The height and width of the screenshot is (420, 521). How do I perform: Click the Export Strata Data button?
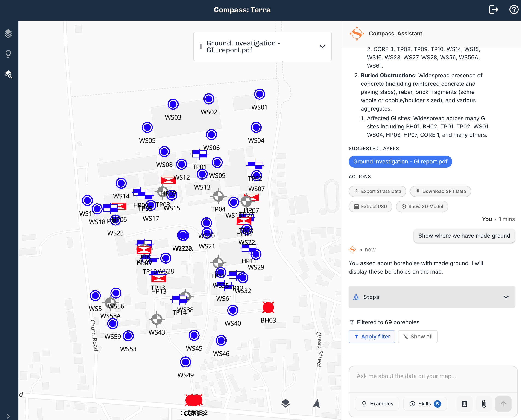click(377, 191)
